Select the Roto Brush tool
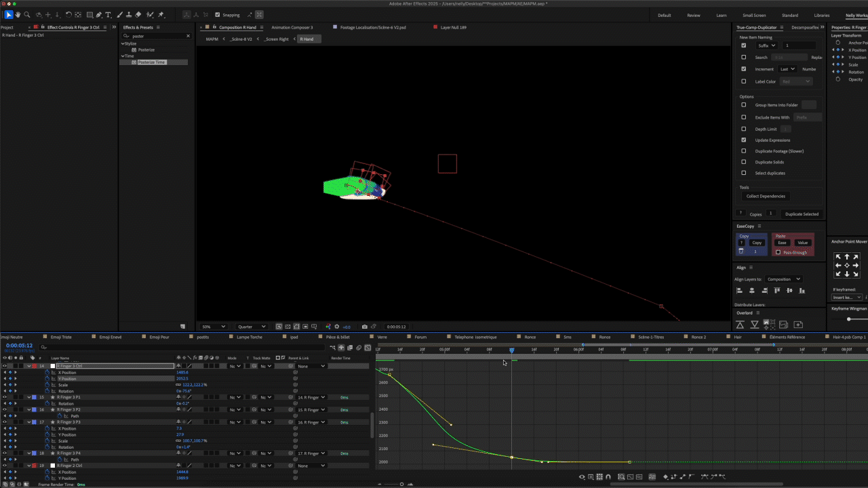 (x=150, y=14)
